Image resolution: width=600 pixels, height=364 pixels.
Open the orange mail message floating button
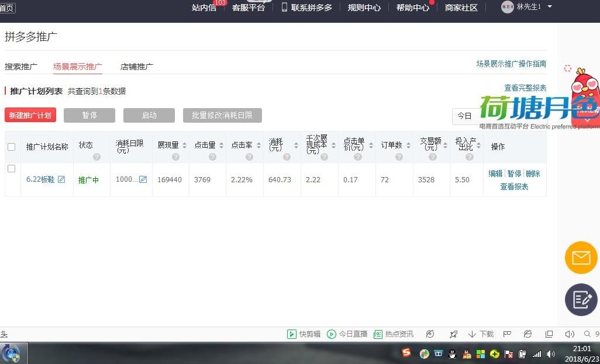point(581,258)
